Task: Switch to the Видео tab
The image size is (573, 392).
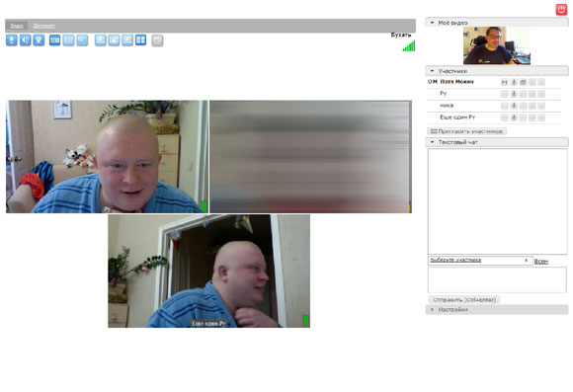Action: click(x=17, y=26)
